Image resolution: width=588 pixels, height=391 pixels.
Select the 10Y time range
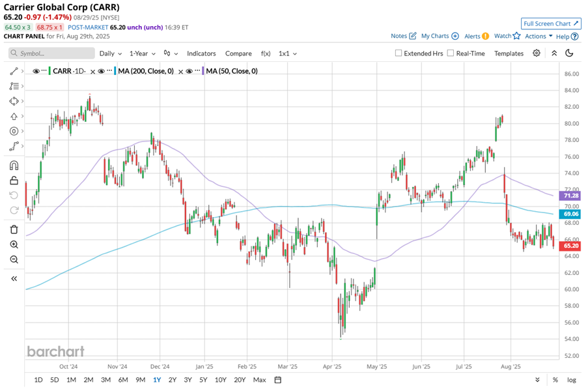click(x=221, y=380)
